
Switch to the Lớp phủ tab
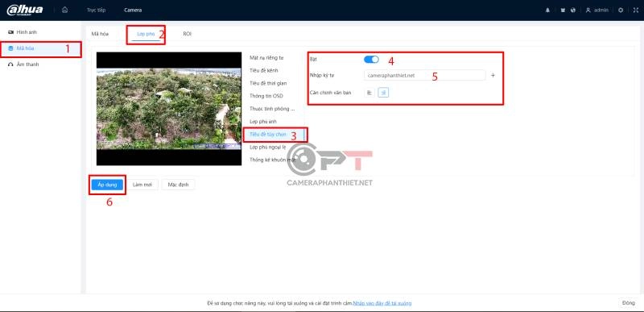(x=146, y=34)
